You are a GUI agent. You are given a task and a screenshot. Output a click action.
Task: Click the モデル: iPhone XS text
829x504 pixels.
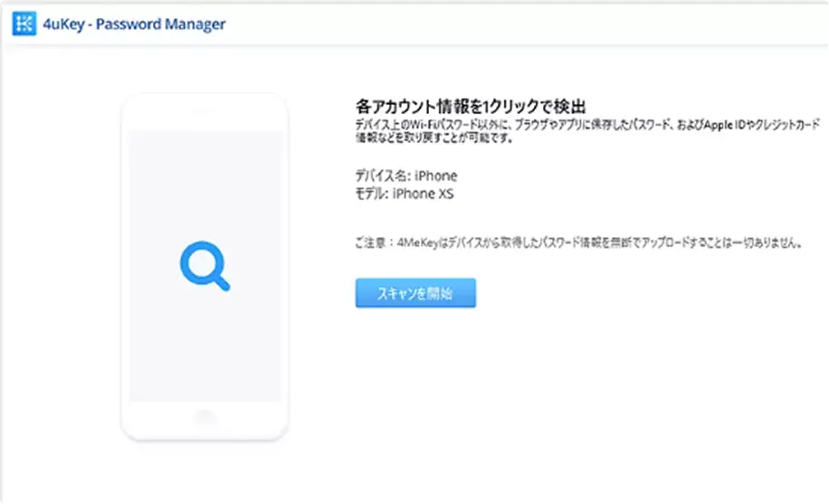(x=405, y=194)
